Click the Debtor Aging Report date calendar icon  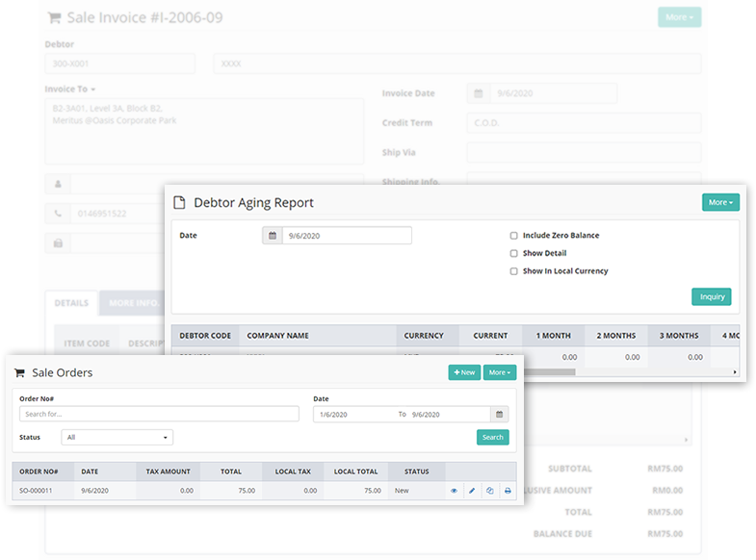[x=273, y=236]
